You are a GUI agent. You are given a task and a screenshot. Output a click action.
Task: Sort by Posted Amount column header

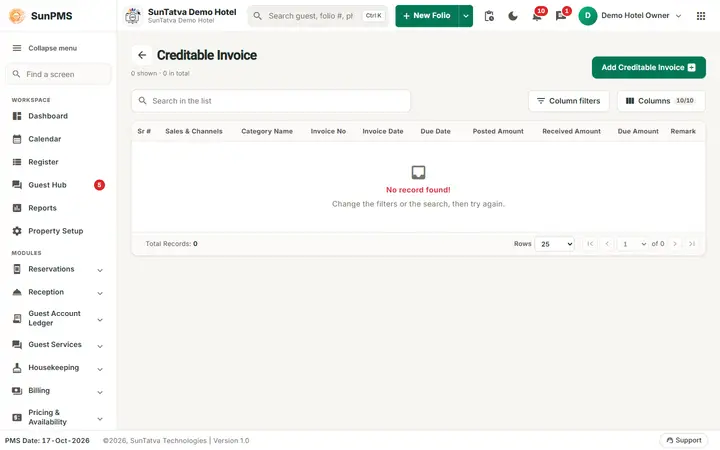(x=498, y=131)
